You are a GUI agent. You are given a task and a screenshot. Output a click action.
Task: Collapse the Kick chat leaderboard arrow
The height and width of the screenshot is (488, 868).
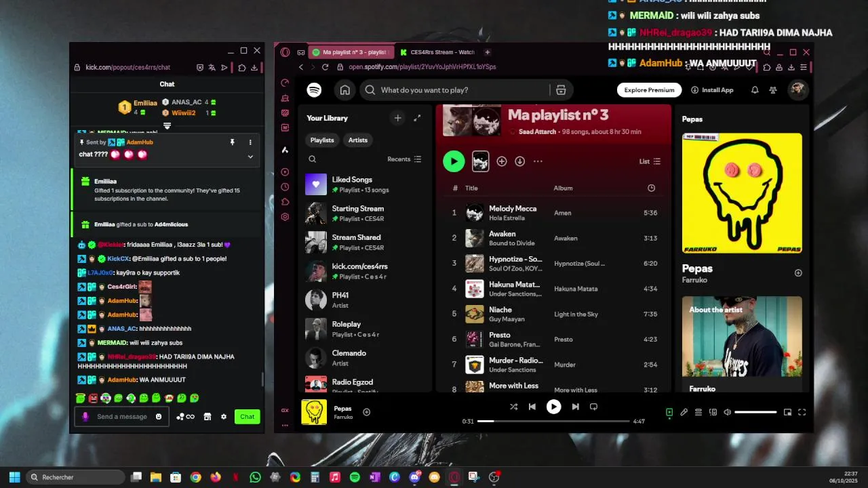167,126
